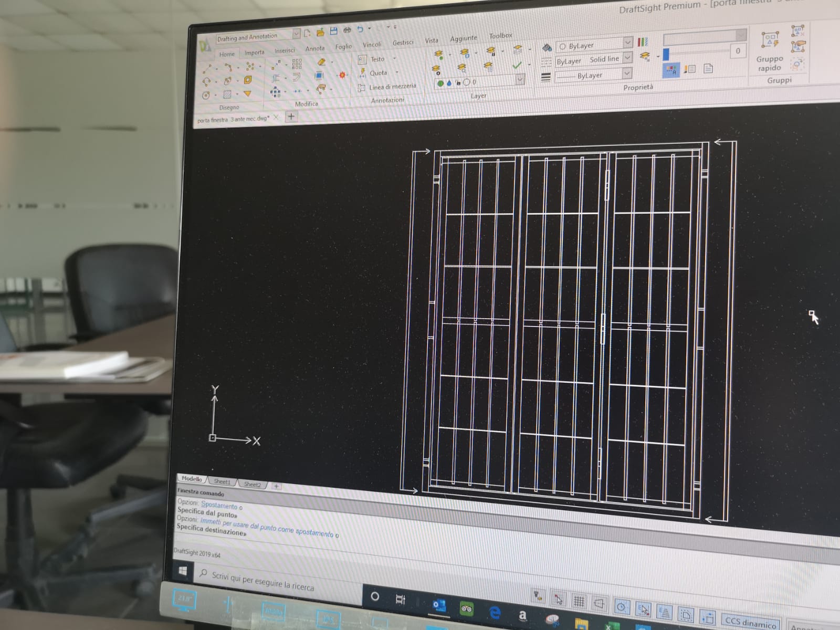Toggle entity snap ESnap in the status bar

[643, 610]
